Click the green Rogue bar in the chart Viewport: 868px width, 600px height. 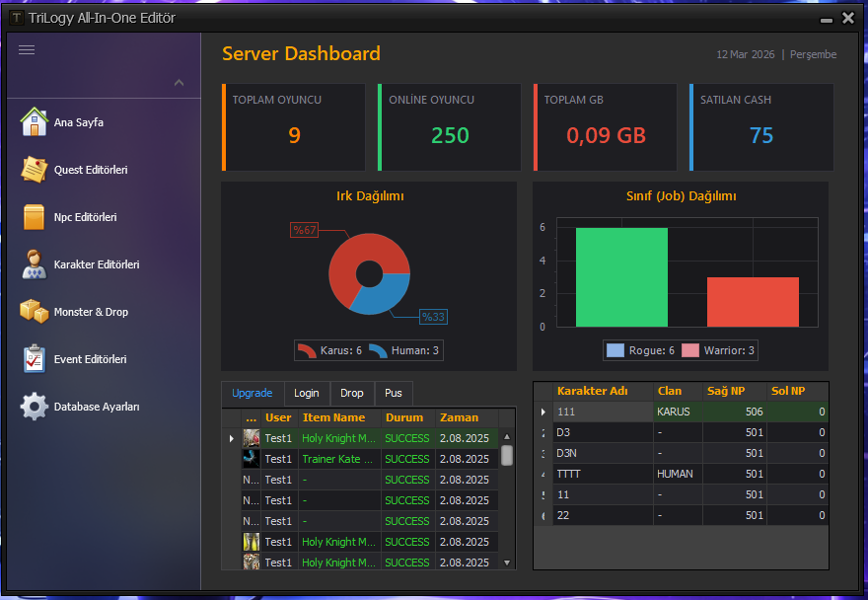[621, 277]
